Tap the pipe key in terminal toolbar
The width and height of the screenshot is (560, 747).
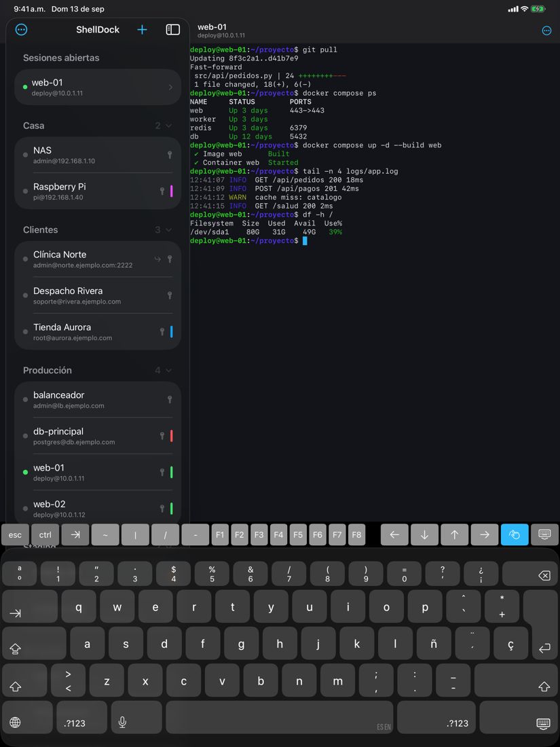(135, 534)
